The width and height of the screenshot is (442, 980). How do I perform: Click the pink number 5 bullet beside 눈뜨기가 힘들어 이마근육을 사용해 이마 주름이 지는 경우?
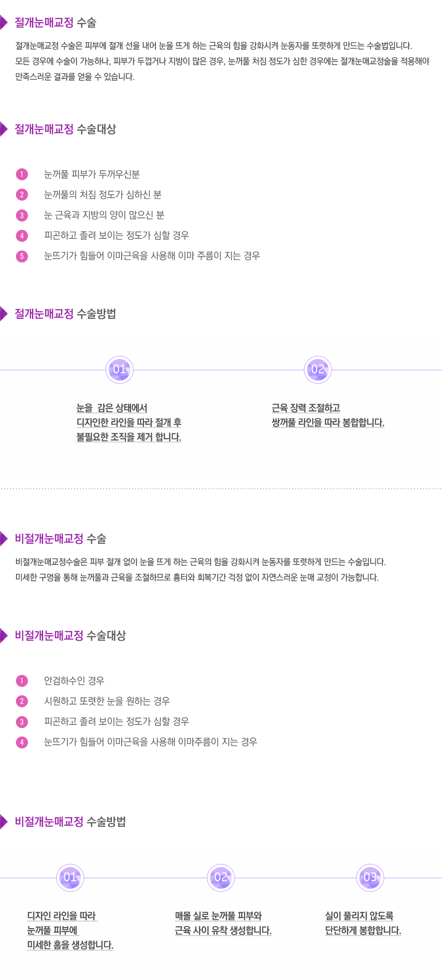(x=22, y=255)
